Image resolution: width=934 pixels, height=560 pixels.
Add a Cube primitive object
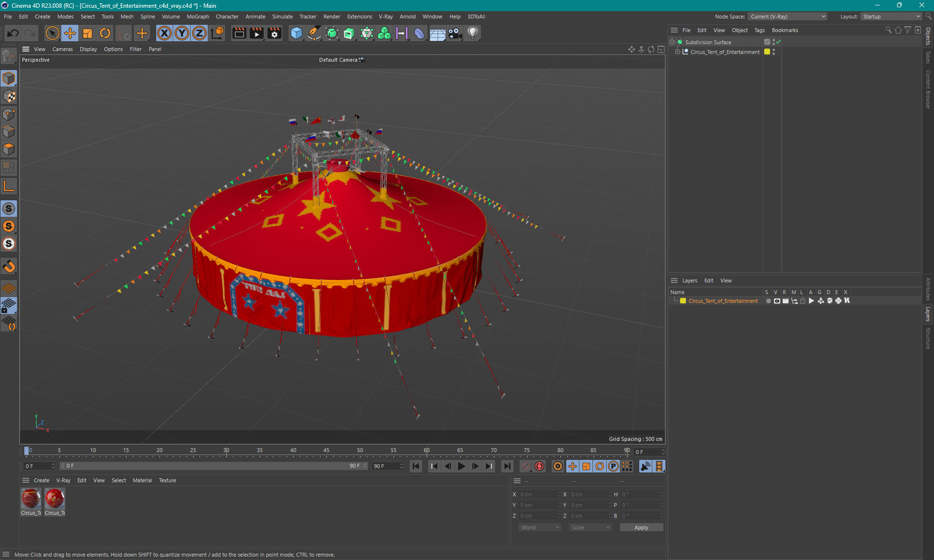pyautogui.click(x=296, y=33)
